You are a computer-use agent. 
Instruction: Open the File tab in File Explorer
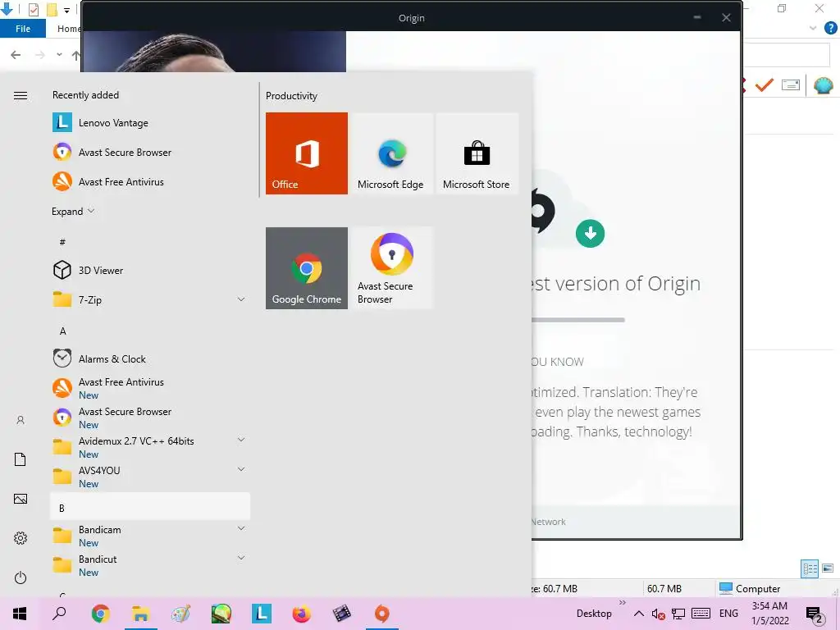pos(22,29)
